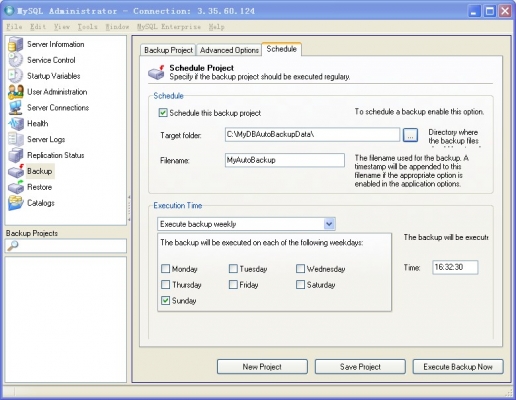
Task: Select Restore label in sidebar
Action: (39, 187)
